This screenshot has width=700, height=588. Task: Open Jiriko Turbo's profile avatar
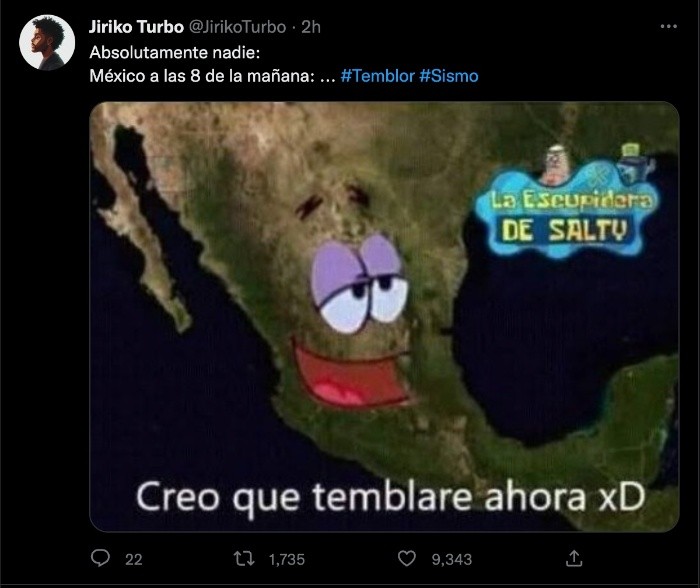pos(47,42)
